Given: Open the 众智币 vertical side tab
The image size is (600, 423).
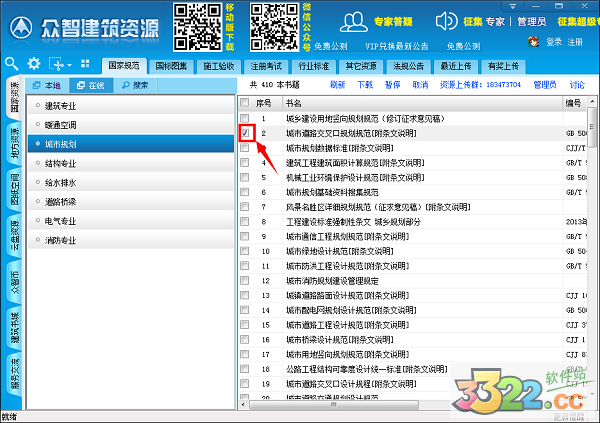Looking at the screenshot, I should click(15, 282).
